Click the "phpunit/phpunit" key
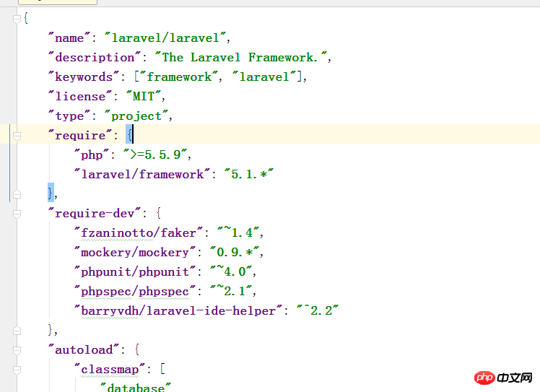Viewport: 540px width, 392px height. pyautogui.click(x=135, y=271)
